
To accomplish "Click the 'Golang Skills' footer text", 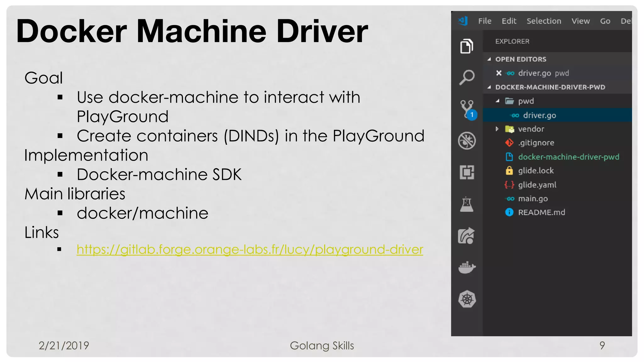I will [x=322, y=346].
